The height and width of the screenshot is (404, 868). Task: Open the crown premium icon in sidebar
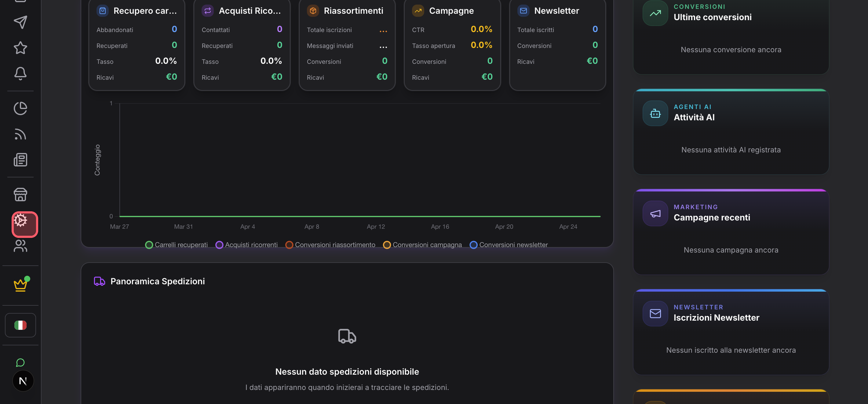coord(20,285)
